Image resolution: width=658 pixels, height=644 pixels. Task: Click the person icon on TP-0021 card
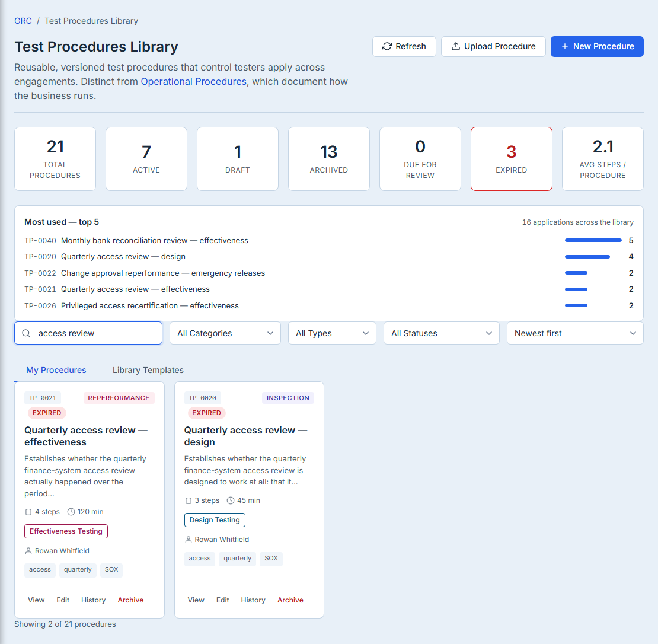coord(28,551)
